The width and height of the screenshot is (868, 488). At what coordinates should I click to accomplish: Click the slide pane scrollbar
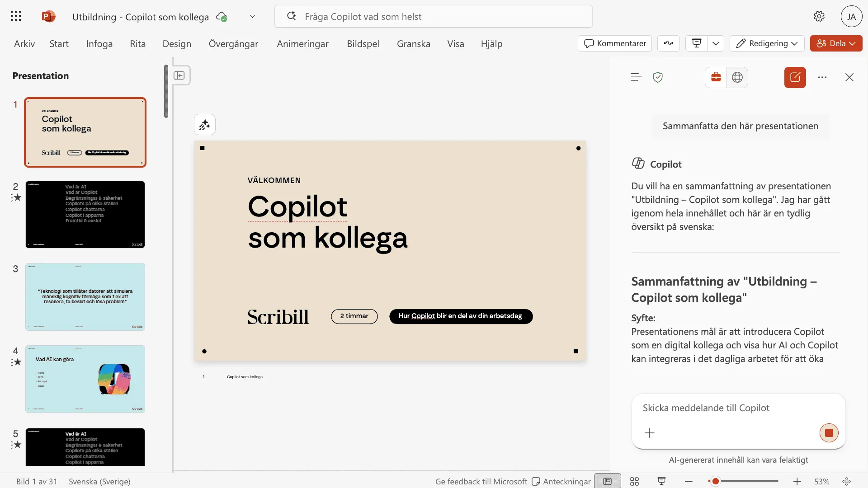166,91
